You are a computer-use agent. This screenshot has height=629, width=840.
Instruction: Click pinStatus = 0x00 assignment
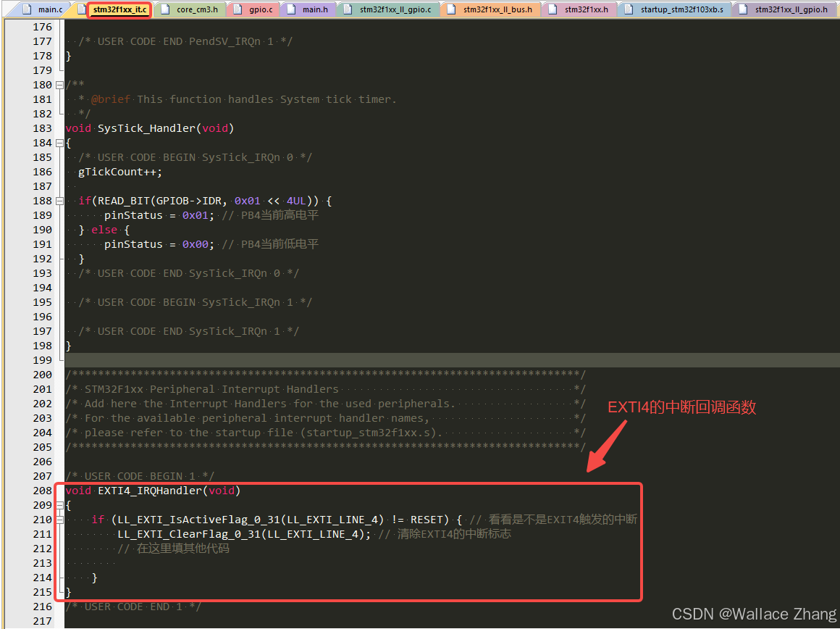point(159,244)
